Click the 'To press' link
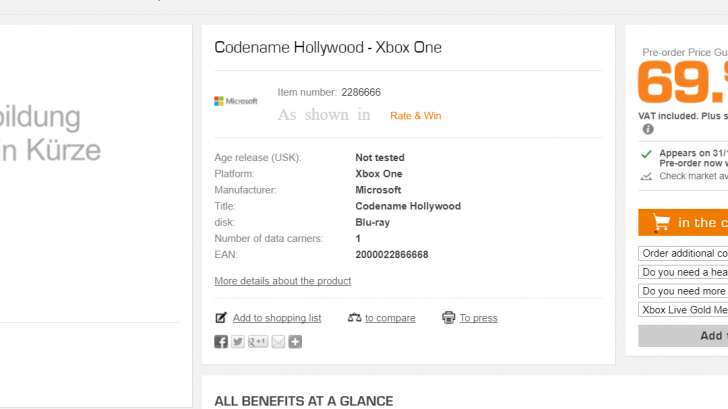 (x=479, y=318)
